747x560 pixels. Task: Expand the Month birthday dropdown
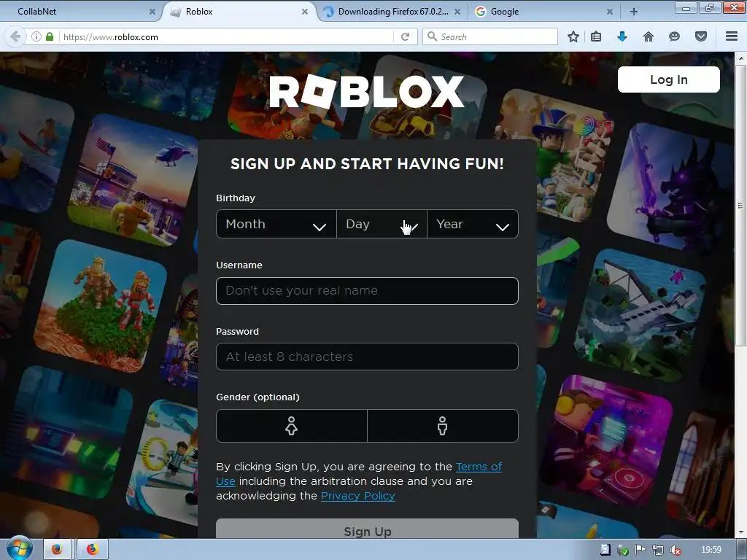(x=276, y=224)
